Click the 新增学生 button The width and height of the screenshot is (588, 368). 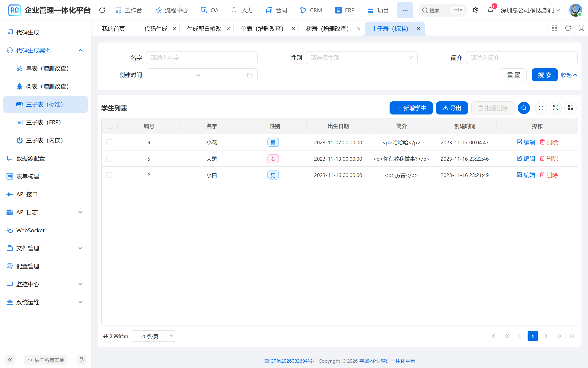411,108
